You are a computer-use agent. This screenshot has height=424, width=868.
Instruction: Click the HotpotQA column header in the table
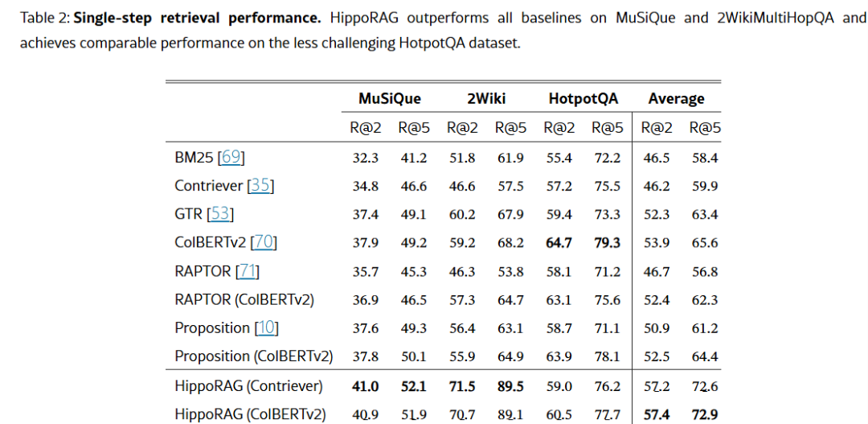point(583,99)
